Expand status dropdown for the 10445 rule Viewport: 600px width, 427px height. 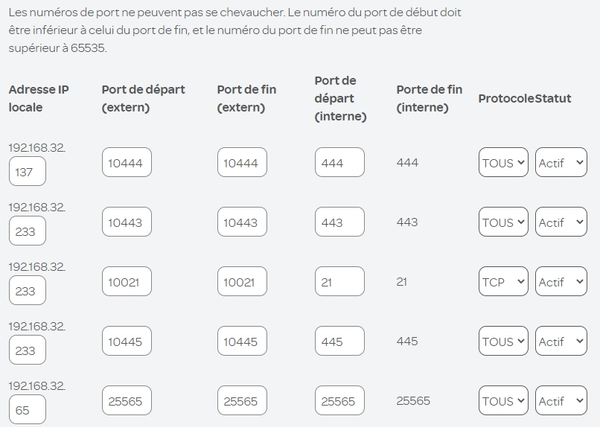pos(561,342)
